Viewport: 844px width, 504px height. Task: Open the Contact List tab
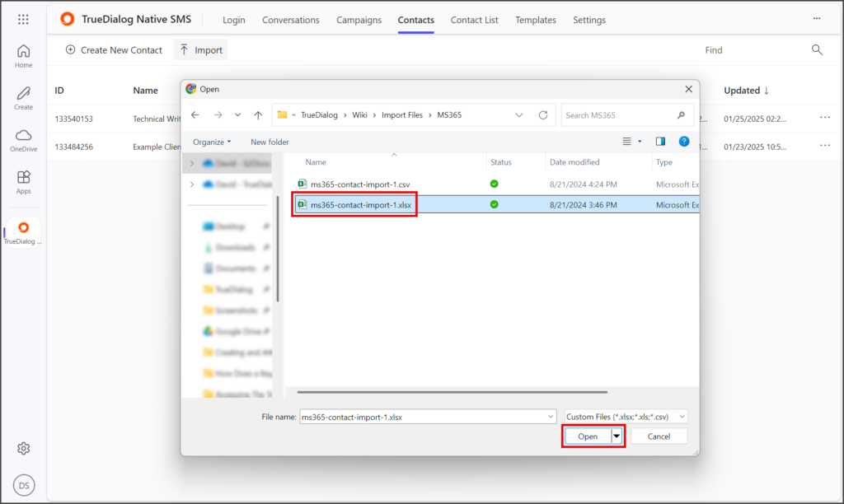pyautogui.click(x=474, y=20)
